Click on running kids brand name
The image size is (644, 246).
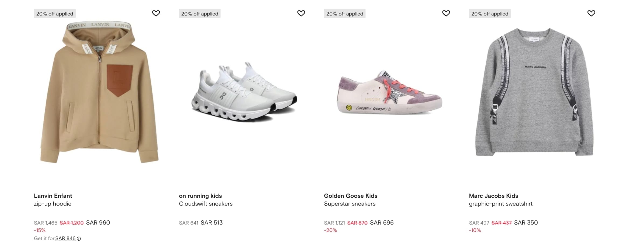pos(200,196)
